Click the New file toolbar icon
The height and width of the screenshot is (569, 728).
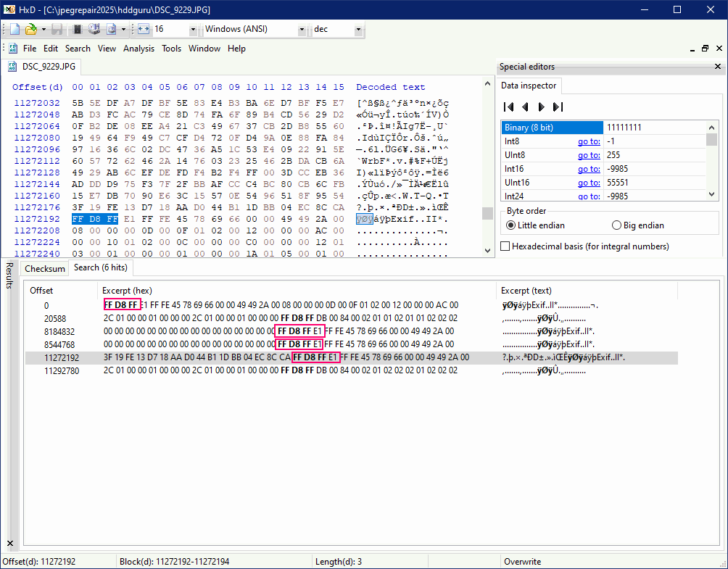15,29
